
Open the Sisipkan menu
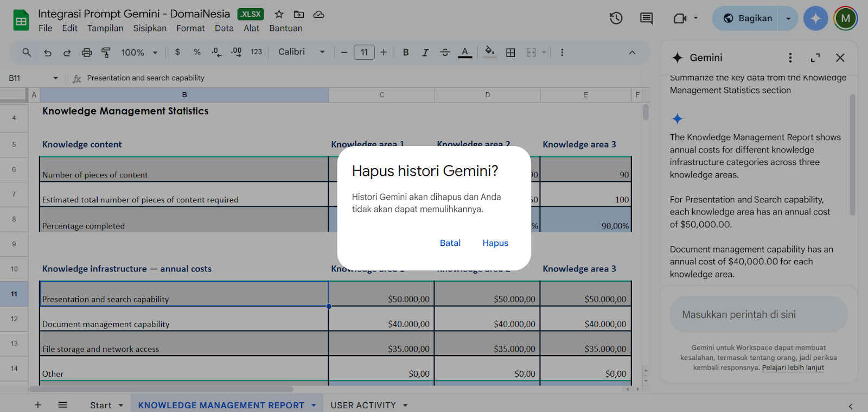pyautogui.click(x=150, y=28)
